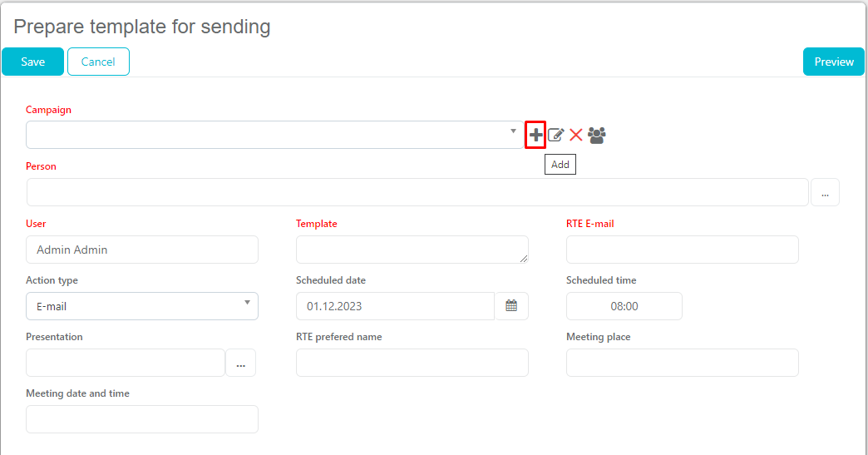This screenshot has width=868, height=455.
Task: Click the Meeting date and time field
Action: click(x=141, y=419)
